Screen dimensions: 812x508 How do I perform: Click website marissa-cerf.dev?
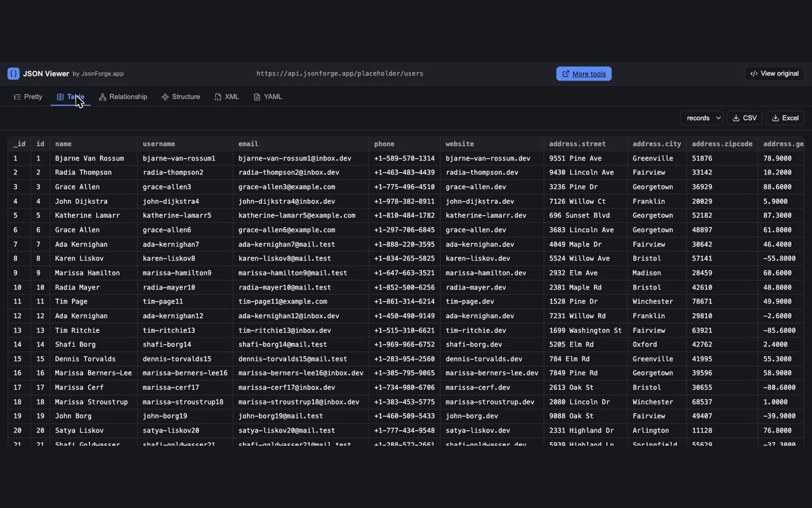click(492, 387)
